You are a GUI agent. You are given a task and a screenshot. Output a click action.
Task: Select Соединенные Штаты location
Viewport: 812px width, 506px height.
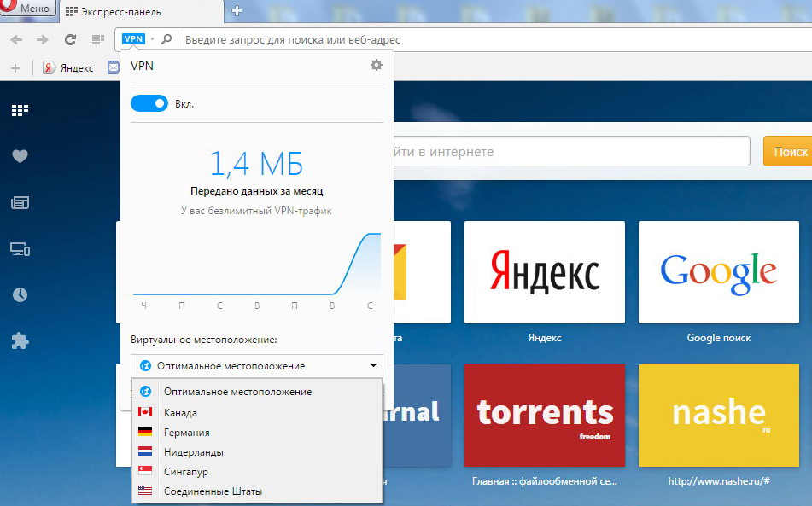click(x=257, y=491)
